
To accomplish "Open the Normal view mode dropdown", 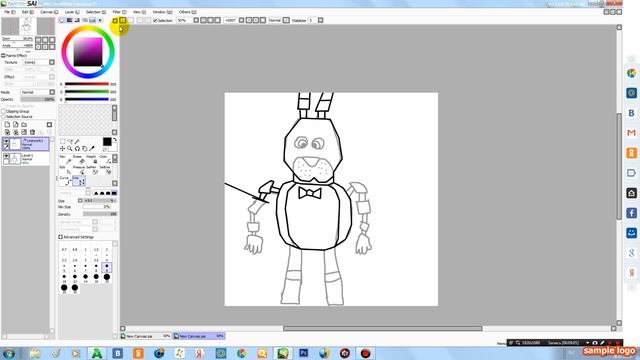I will pos(286,20).
